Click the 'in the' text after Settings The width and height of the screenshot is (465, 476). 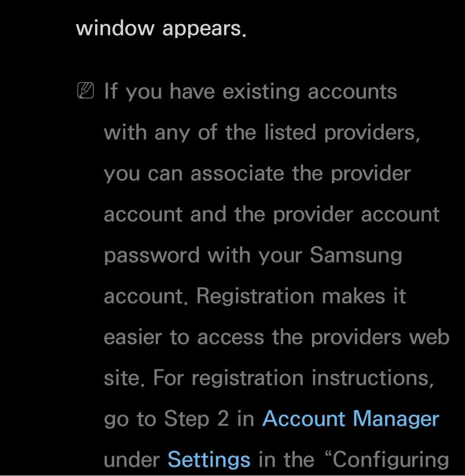(287, 460)
